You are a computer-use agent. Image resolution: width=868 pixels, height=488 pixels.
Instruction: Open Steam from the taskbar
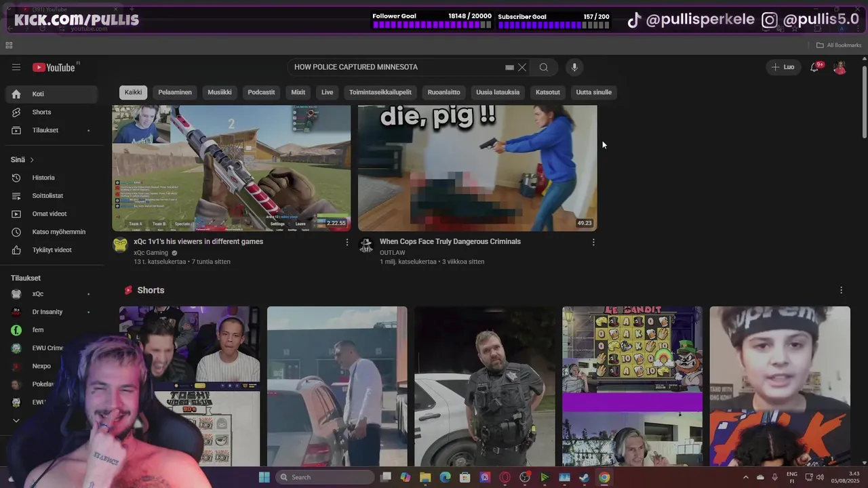coord(584,477)
